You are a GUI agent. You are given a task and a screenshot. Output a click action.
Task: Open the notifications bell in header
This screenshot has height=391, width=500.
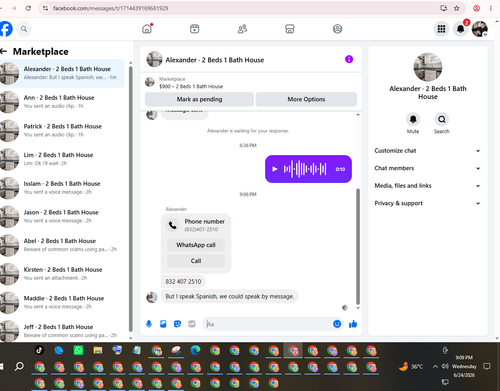(x=460, y=29)
